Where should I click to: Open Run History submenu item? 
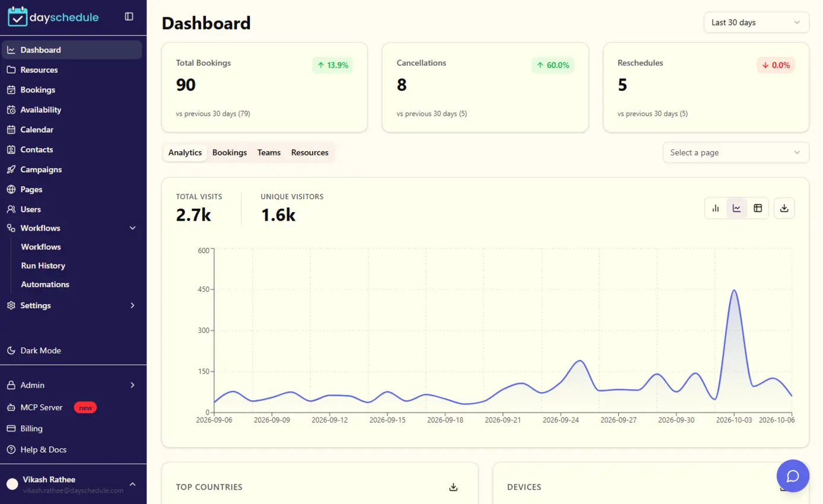[43, 266]
